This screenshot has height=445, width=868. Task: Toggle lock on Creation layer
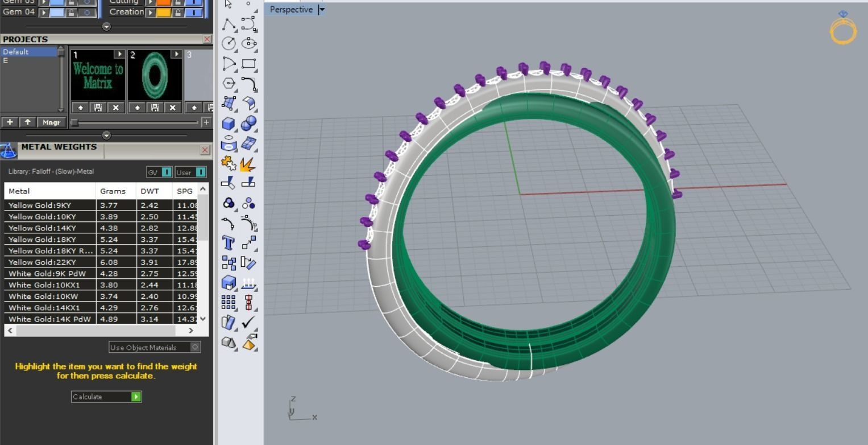coord(178,12)
